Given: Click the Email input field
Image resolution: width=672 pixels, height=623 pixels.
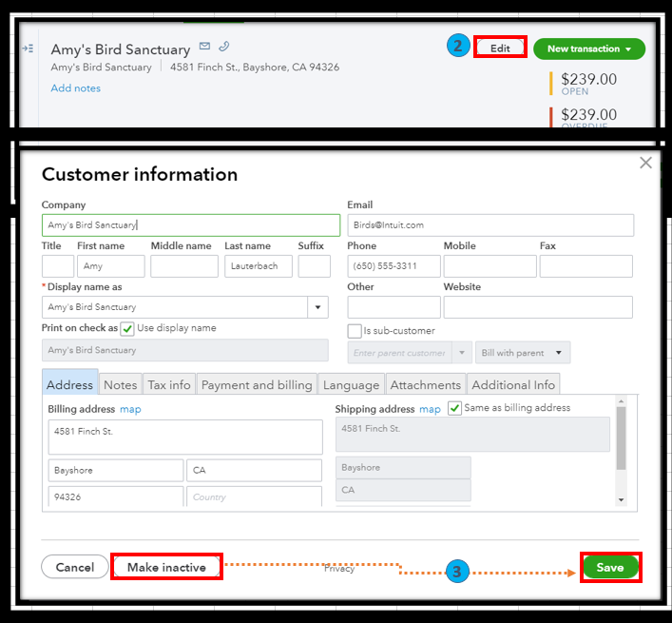Looking at the screenshot, I should pos(490,225).
